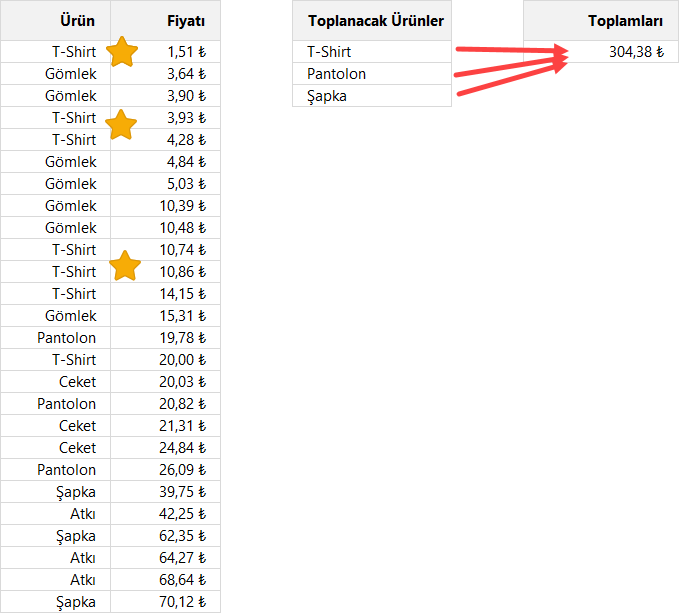Select the total cell showing 304,38 ₺
Viewport: 679px width, 613px height.
point(601,52)
